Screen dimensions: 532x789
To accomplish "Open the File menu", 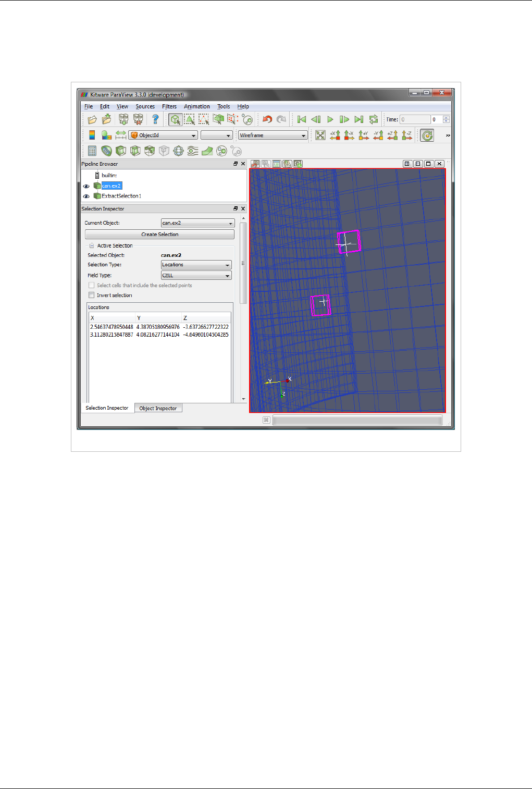I will pos(89,106).
